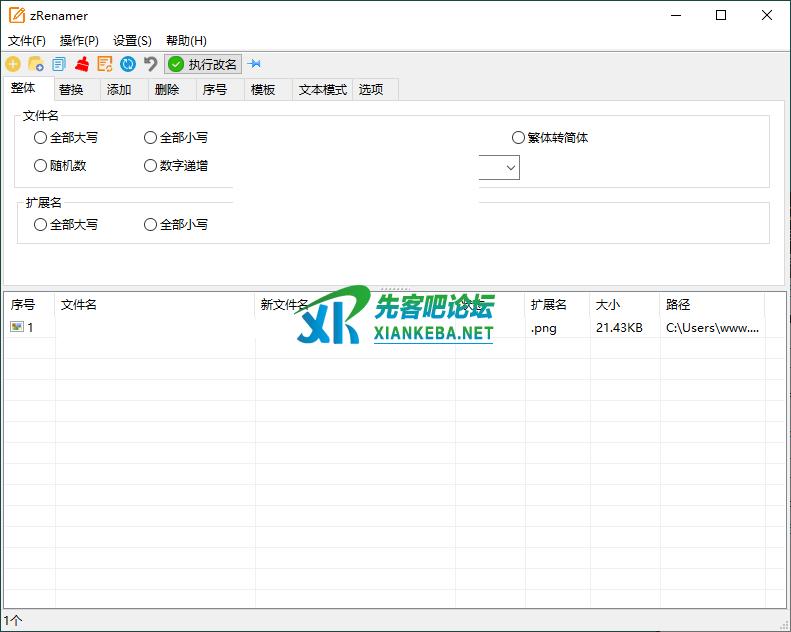Click the blue document list icon
Screen dimensions: 791x632
pos(59,64)
